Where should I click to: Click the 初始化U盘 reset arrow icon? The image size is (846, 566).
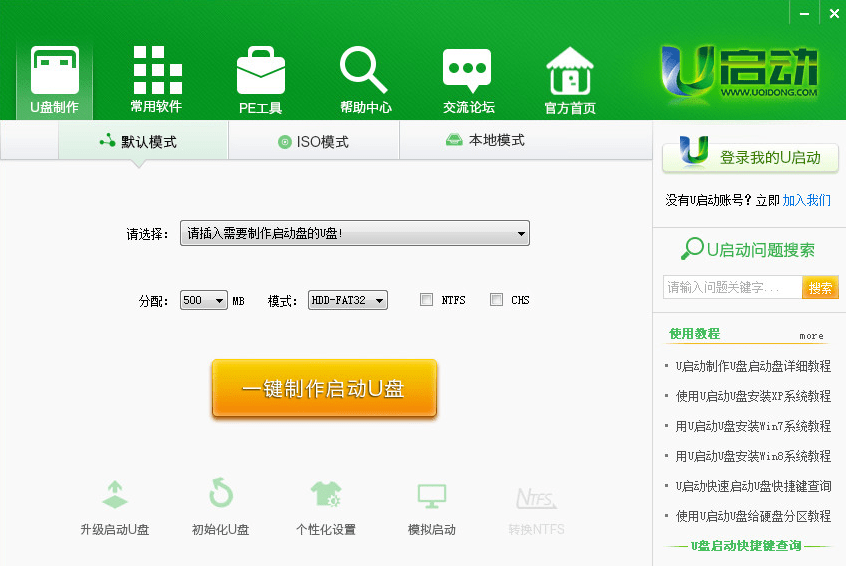221,493
